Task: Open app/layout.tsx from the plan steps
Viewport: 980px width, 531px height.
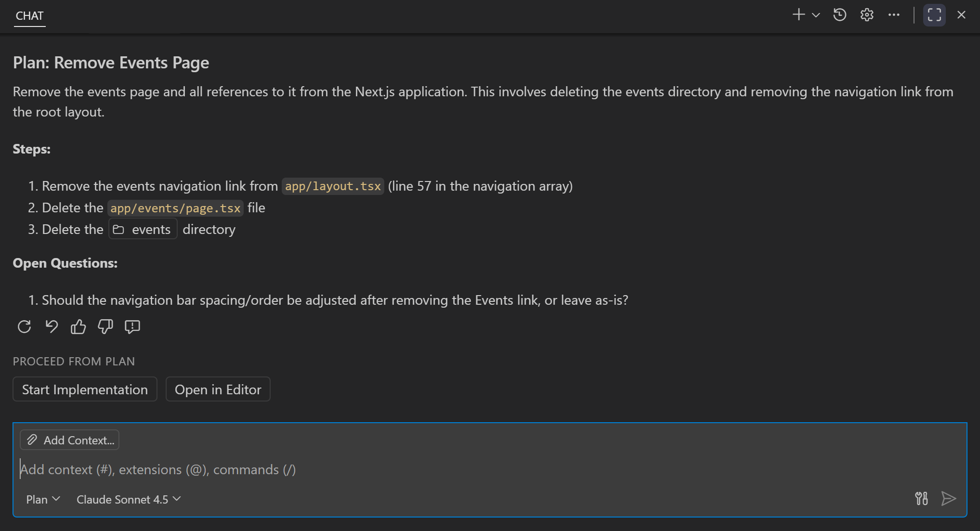Action: pyautogui.click(x=332, y=186)
